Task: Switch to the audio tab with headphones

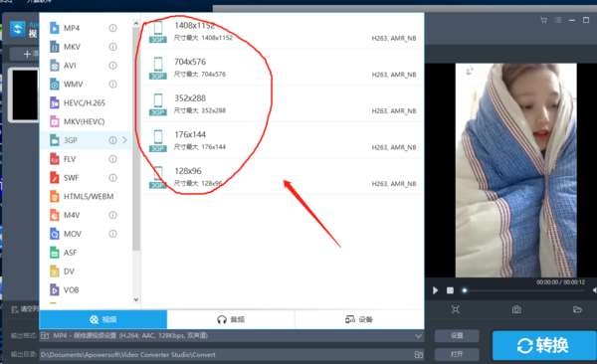Action: [x=231, y=319]
